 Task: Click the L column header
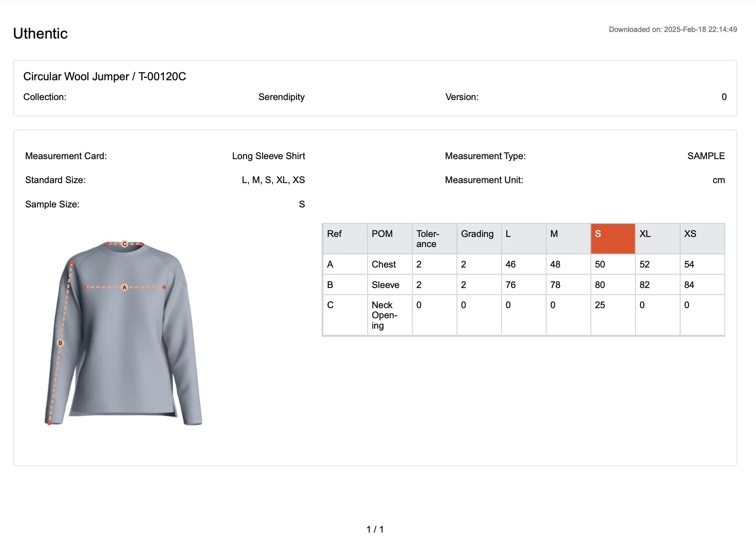(x=524, y=239)
